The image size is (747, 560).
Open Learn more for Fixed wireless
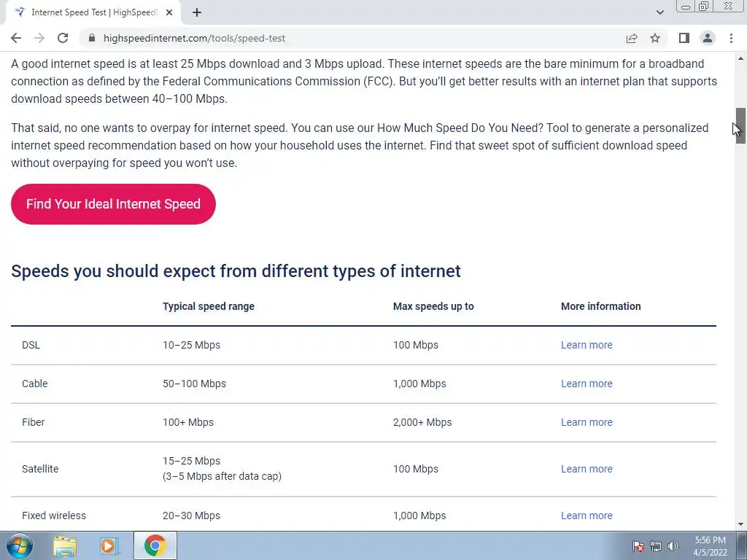tap(587, 516)
